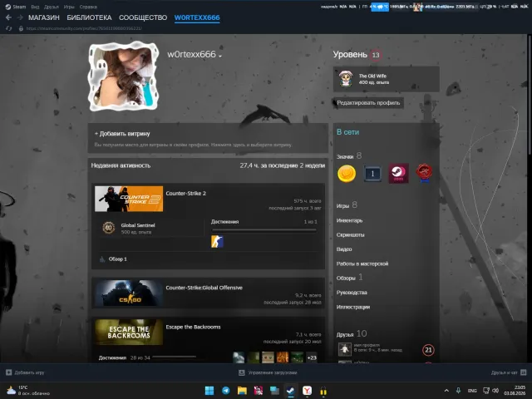Viewport: 532px width, 399px height.
Task: Select the red wax seal badge
Action: [x=424, y=174]
